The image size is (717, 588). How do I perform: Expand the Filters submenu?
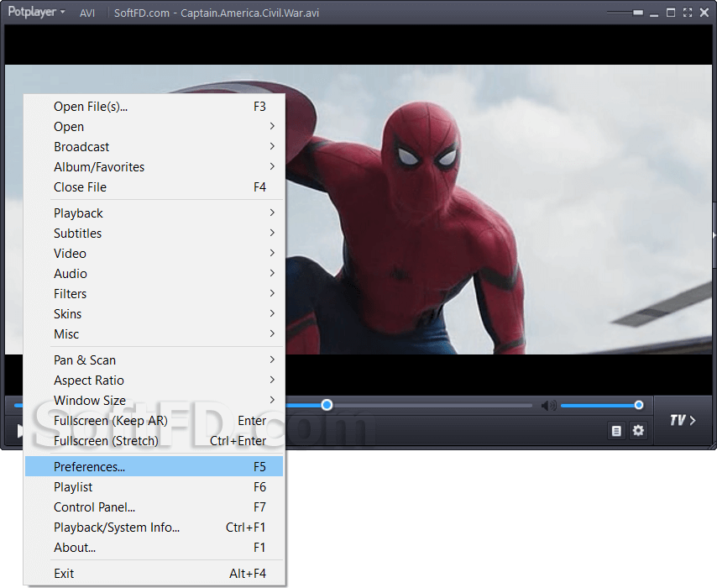tap(154, 294)
